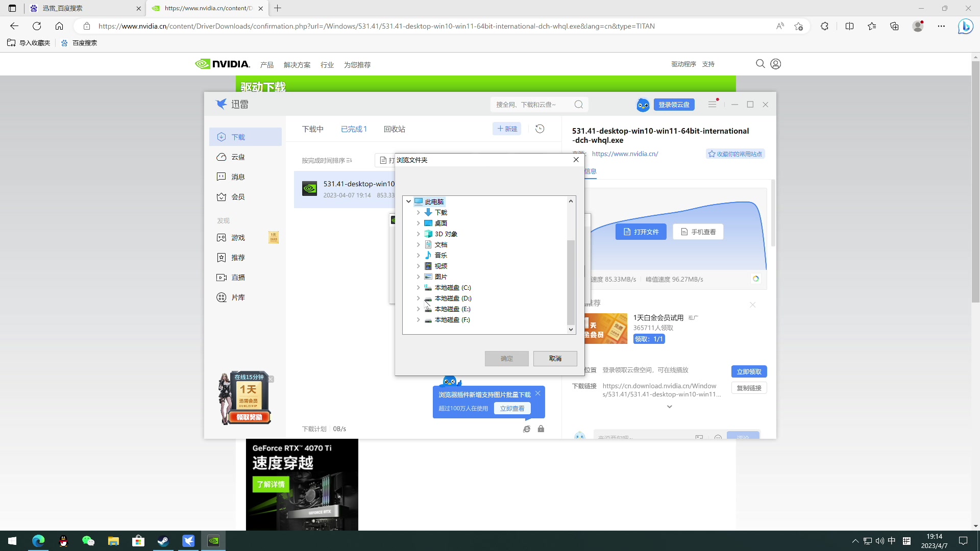980x551 pixels.
Task: Expand the 音乐 folder in tree
Action: tap(418, 255)
